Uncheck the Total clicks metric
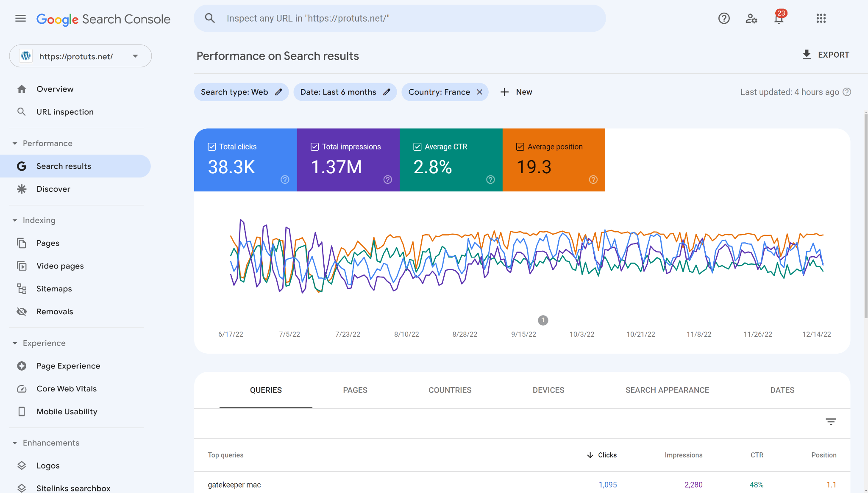This screenshot has width=868, height=493. pos(212,147)
